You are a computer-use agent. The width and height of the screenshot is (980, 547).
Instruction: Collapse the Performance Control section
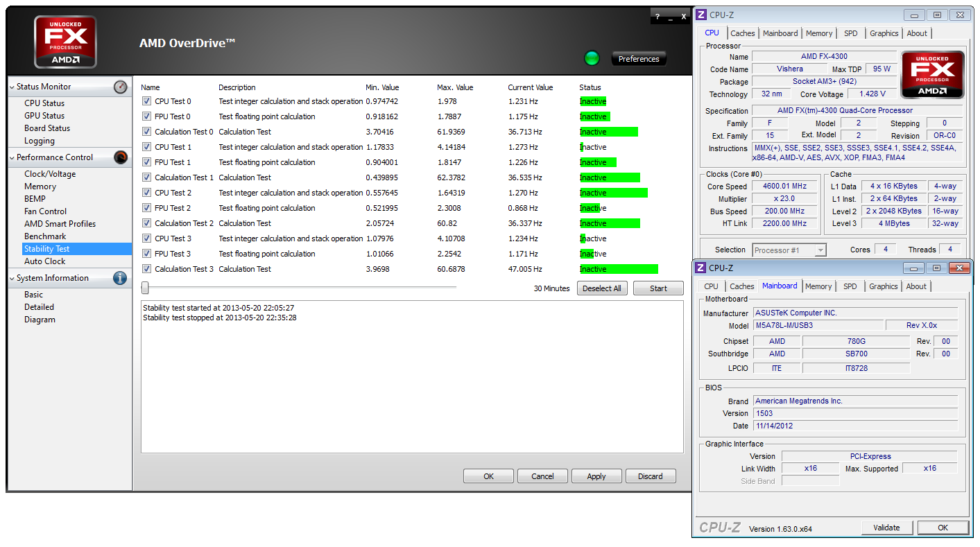click(12, 157)
